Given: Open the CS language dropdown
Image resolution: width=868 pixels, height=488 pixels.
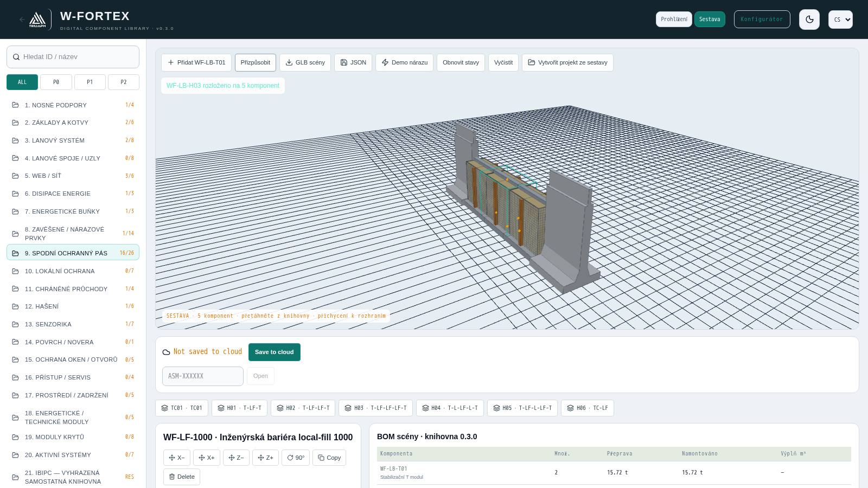Looking at the screenshot, I should click(840, 20).
